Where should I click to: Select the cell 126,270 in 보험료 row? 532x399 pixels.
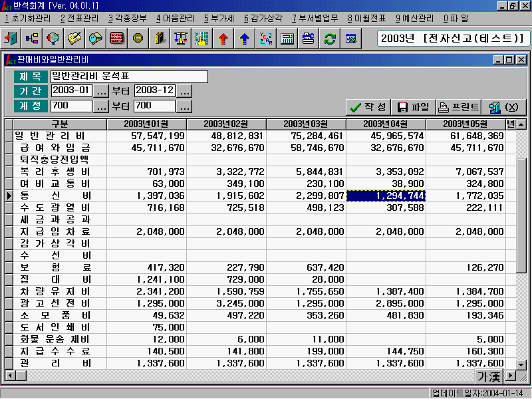tap(466, 268)
